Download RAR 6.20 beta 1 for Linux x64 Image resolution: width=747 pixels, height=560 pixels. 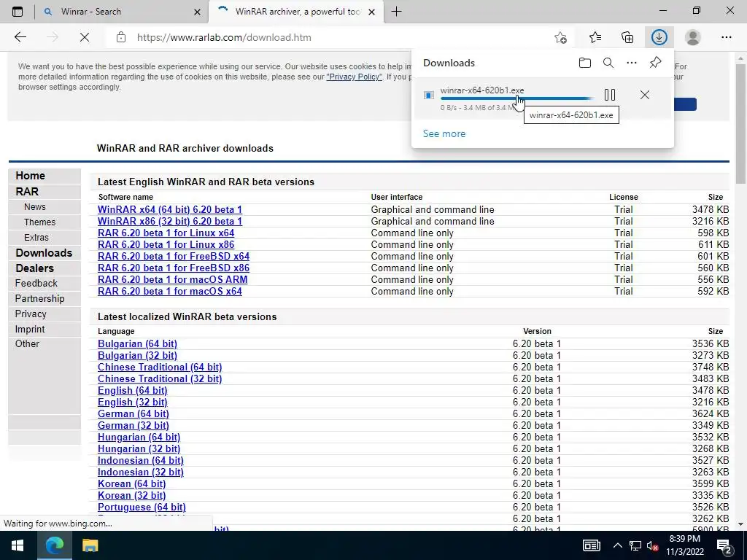tap(166, 233)
